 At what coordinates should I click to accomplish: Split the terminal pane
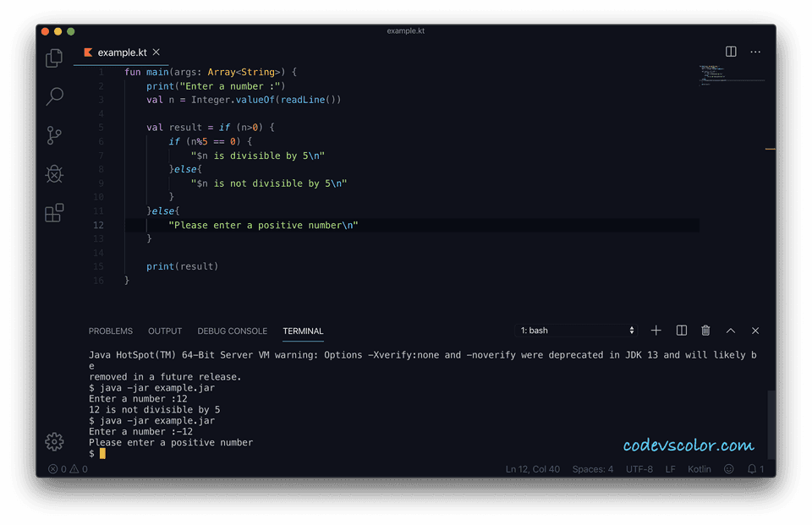(681, 331)
